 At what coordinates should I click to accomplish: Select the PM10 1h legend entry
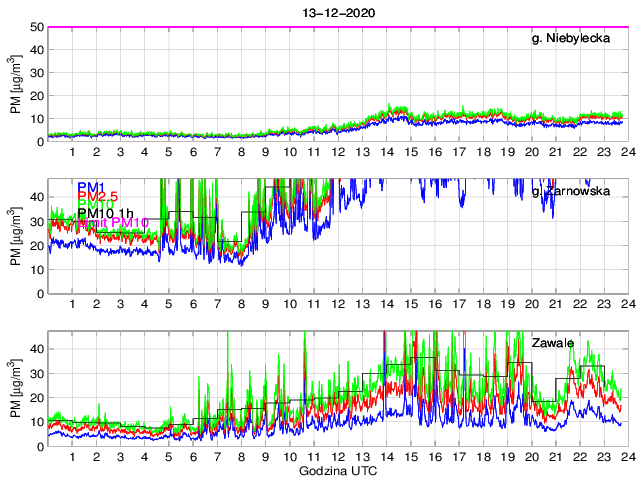pos(106,212)
